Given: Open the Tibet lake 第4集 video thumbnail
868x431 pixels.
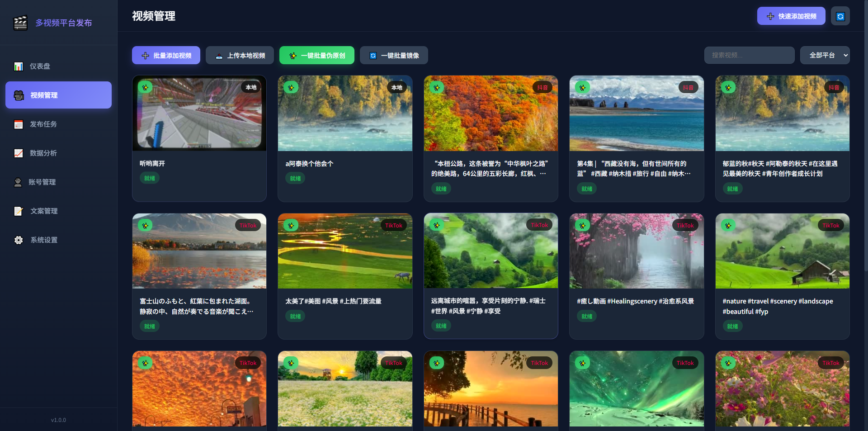Looking at the screenshot, I should point(636,113).
